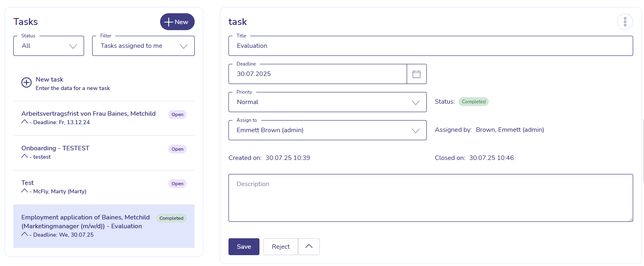Viewport: 644px width, 266px height.
Task: Open the calendar date picker icon
Action: tap(416, 74)
